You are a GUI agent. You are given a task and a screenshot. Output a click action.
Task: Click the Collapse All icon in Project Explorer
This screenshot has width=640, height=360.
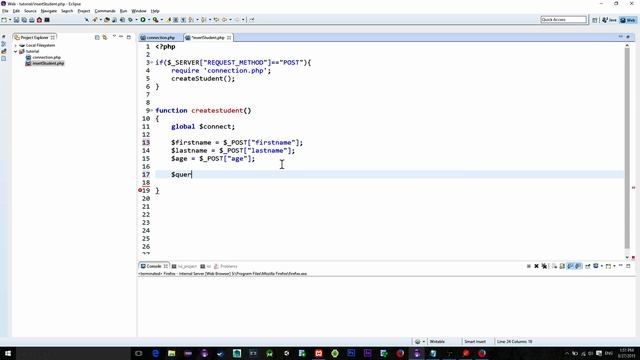pos(97,37)
